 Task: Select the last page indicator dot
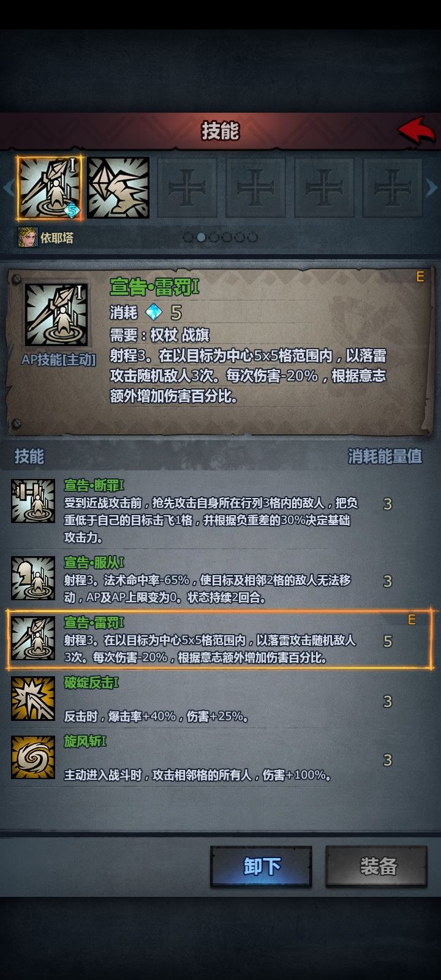coord(252,237)
